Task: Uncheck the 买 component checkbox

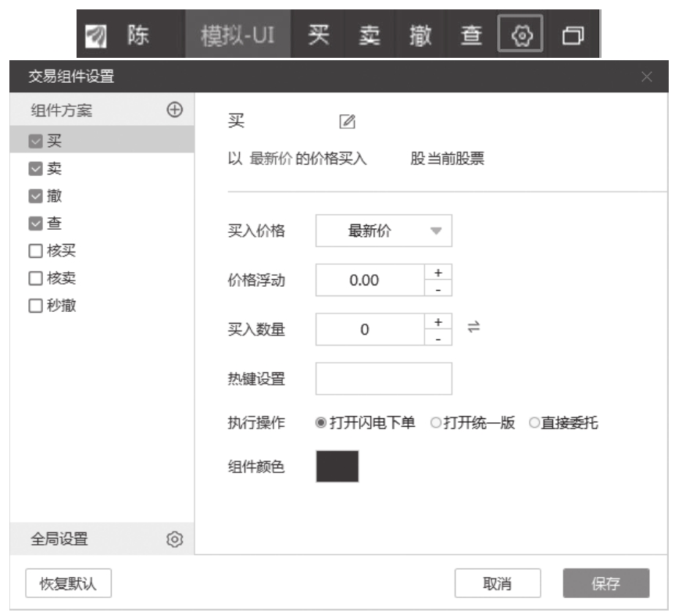Action: click(35, 141)
